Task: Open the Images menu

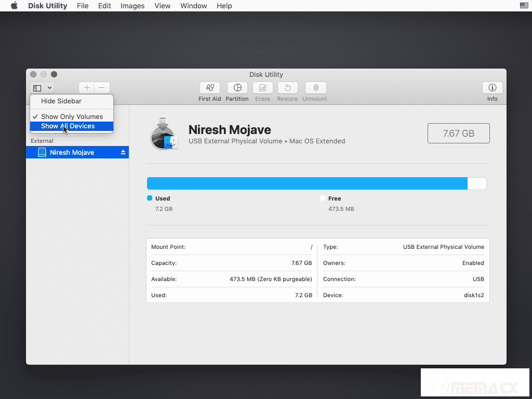Action: pos(132,6)
